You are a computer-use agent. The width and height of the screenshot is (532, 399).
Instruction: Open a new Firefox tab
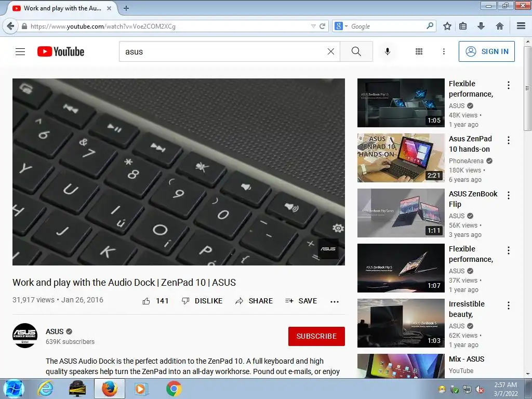pos(126,8)
